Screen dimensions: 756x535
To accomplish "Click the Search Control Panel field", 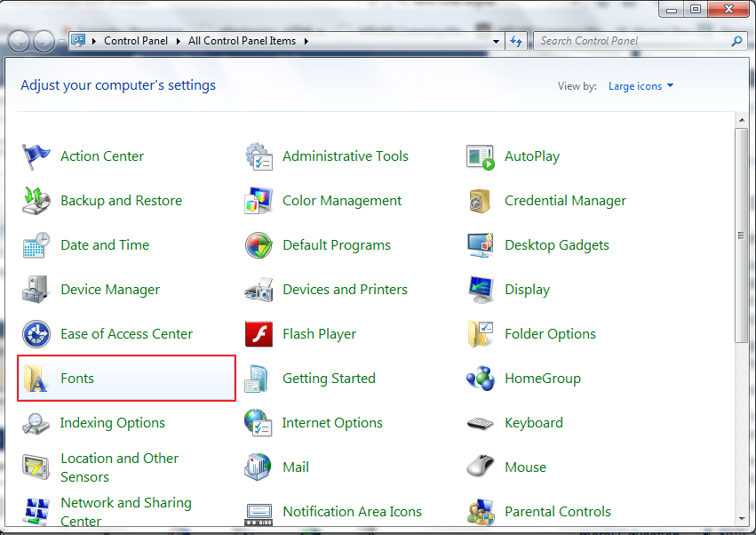I will tap(641, 41).
